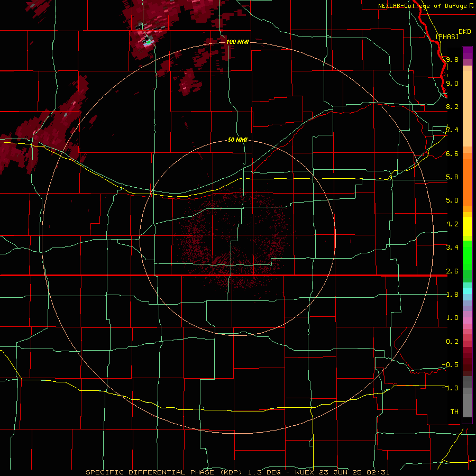Pick the dark orange segment of the color scale
This screenshot has height=476, width=476.
point(467,182)
